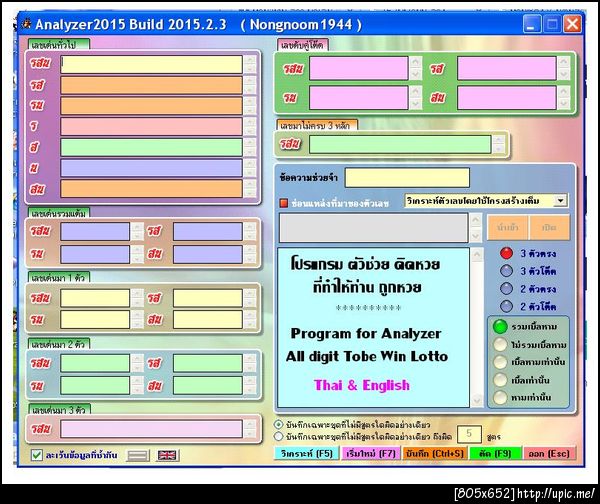Toggle the red ซ่อนแหล่งที่มาของตัวเลข box
Screen dimensions: 600x504
click(x=284, y=203)
